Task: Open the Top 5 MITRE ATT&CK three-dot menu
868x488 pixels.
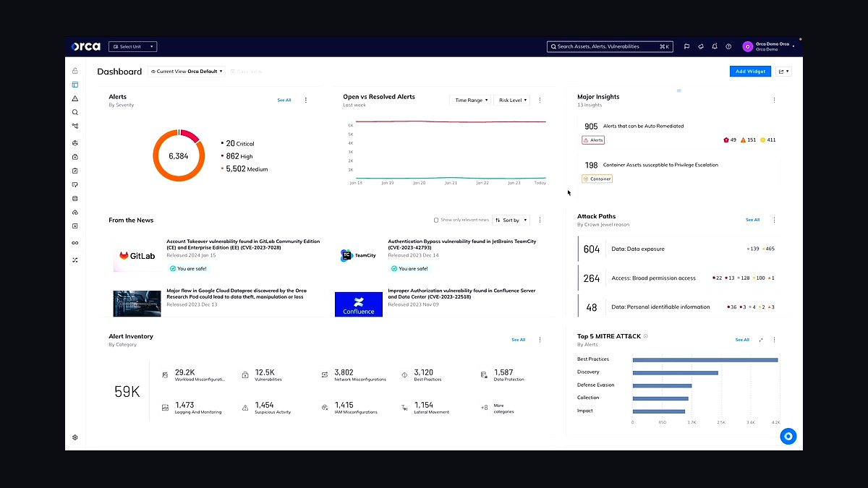Action: (x=774, y=340)
